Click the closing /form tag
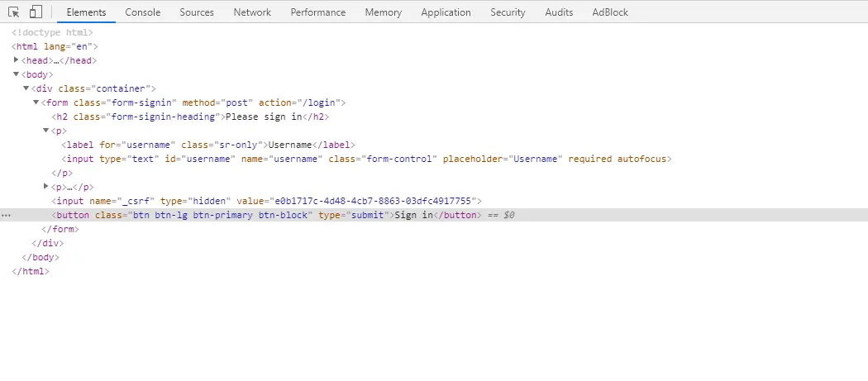The width and height of the screenshot is (868, 381). (60, 229)
